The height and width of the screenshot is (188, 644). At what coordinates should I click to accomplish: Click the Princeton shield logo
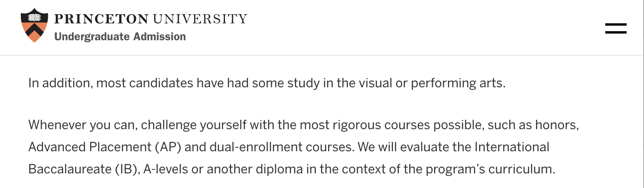point(34,25)
